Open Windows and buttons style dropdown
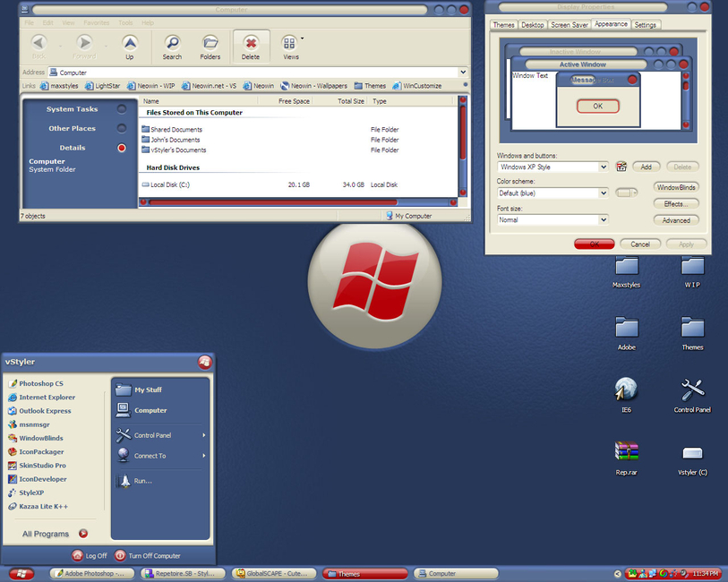This screenshot has width=728, height=582. [x=604, y=167]
